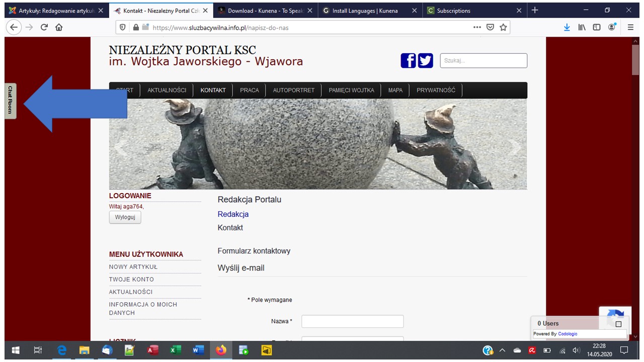Switch to Subscriptions tab
Screen dimensions: 644x362
pyautogui.click(x=474, y=11)
